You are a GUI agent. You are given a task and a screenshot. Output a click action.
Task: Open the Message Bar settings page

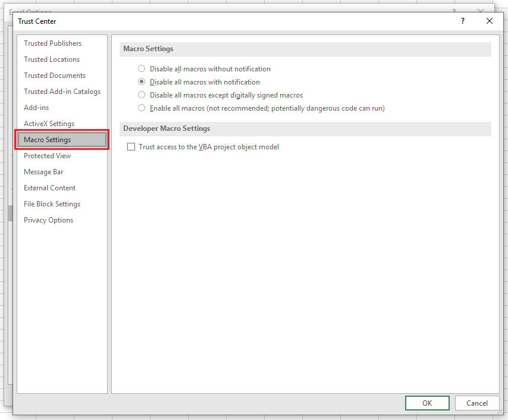(x=43, y=171)
